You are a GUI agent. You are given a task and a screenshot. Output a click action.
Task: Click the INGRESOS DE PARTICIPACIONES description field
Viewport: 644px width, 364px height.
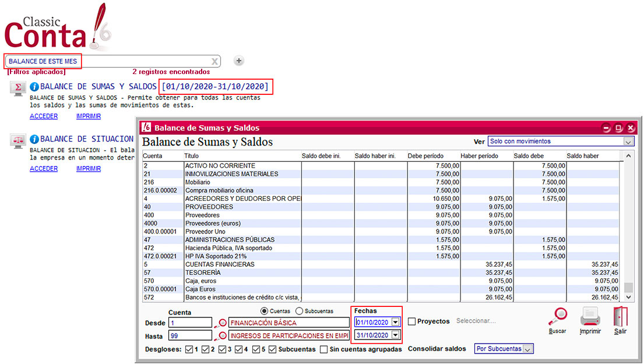288,336
